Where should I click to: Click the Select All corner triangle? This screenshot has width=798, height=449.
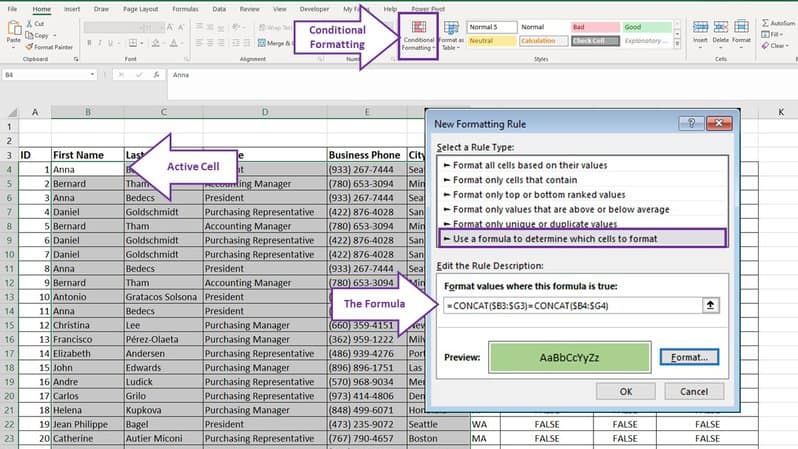[x=12, y=112]
